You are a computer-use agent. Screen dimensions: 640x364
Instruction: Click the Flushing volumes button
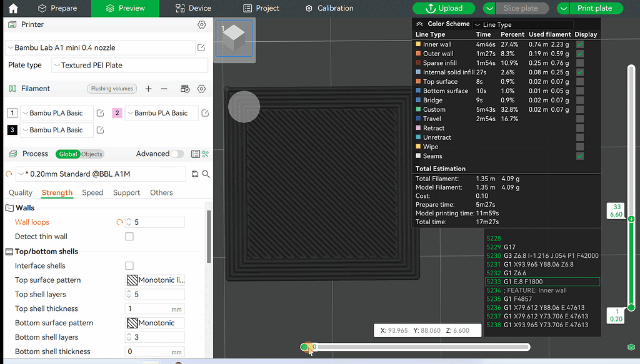(x=112, y=89)
